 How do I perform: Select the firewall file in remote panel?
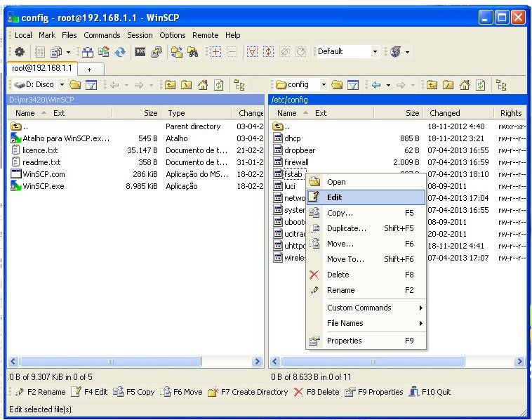point(295,162)
